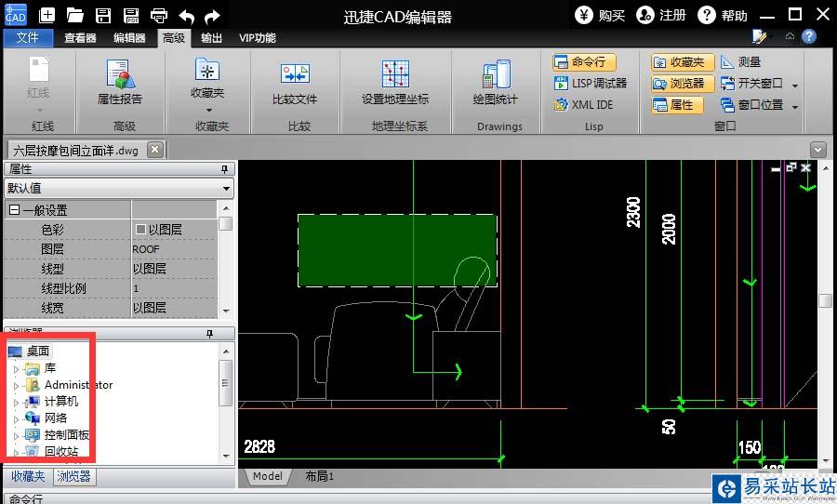Select the 测量 measure tool
Viewport: 837px width, 504px height.
click(x=741, y=62)
